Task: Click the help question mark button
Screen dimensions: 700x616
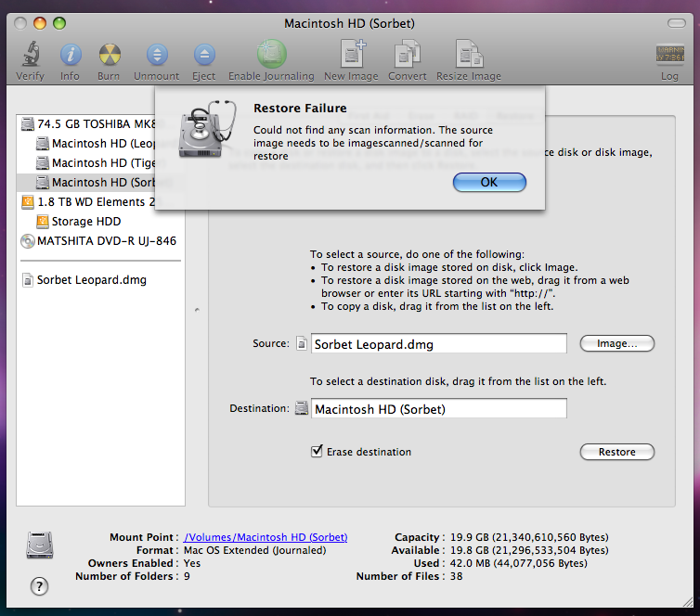Action: click(x=39, y=586)
